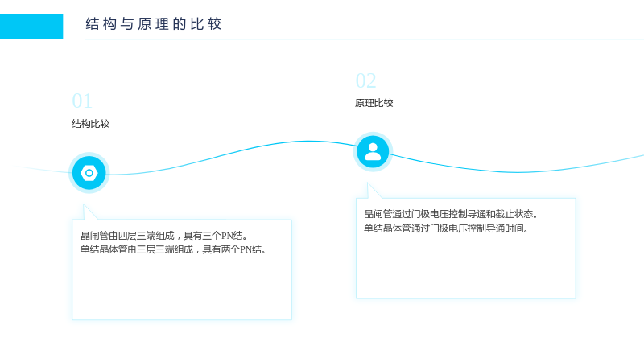Screen dimensions: 644x362
Task: Click the line 单结晶体管由三层三端组成
Action: pyautogui.click(x=137, y=249)
